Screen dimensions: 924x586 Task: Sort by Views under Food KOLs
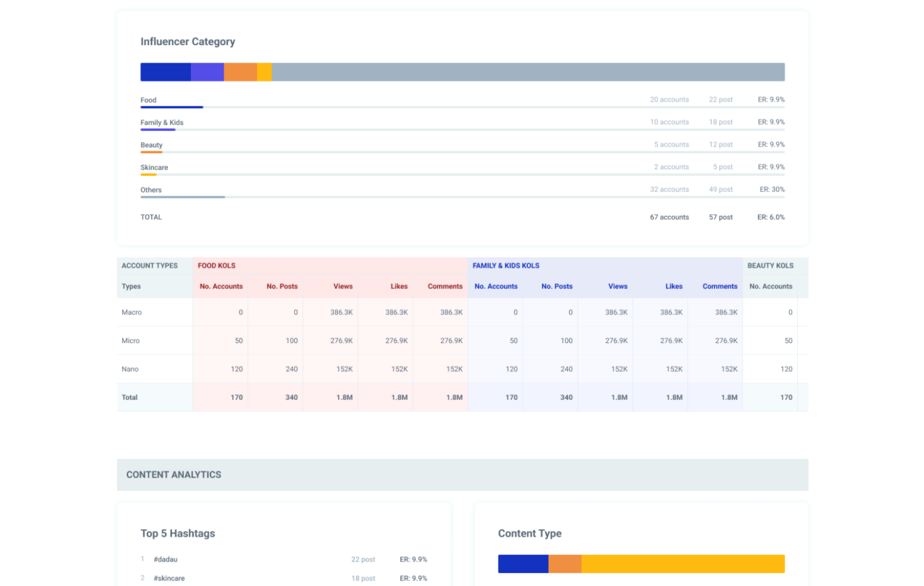click(343, 286)
